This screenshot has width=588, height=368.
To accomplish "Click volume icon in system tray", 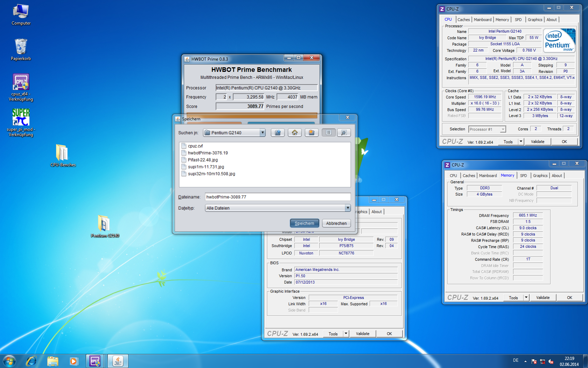I will (x=551, y=361).
